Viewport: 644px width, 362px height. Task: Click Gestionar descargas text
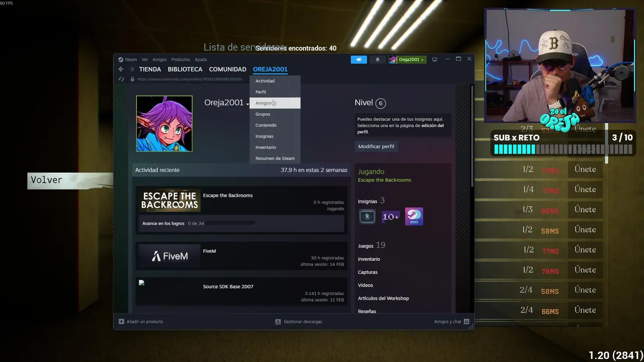click(303, 321)
